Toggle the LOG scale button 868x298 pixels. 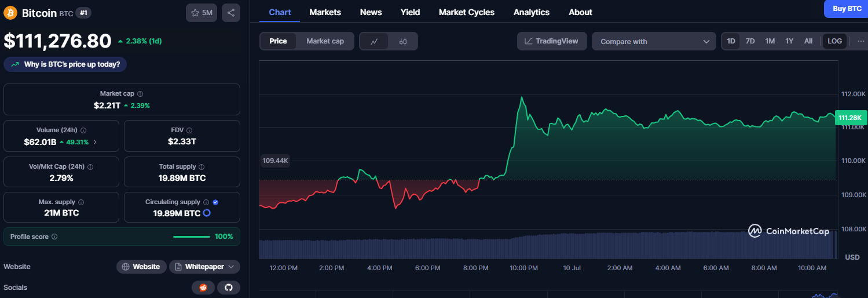pos(835,41)
